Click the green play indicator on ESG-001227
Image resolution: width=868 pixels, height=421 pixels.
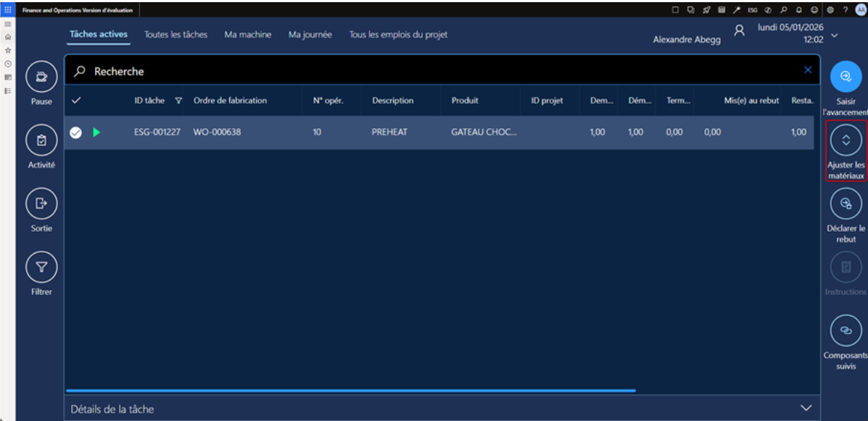(96, 133)
